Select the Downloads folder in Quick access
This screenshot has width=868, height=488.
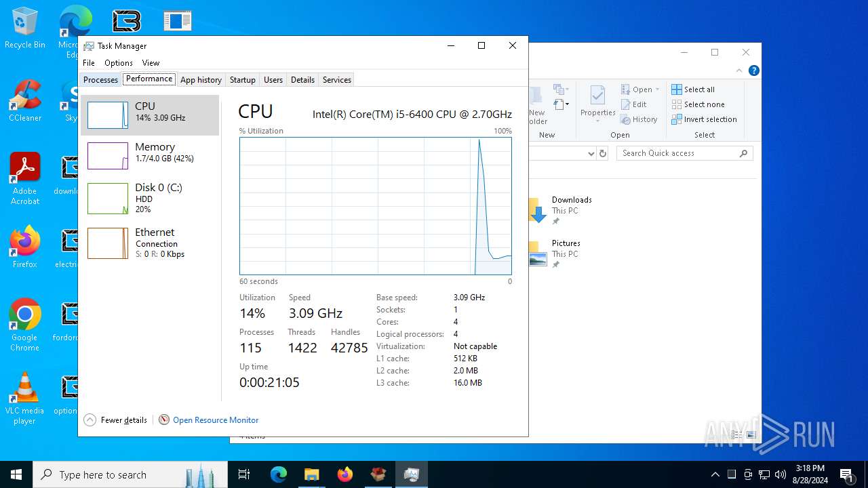click(x=561, y=210)
